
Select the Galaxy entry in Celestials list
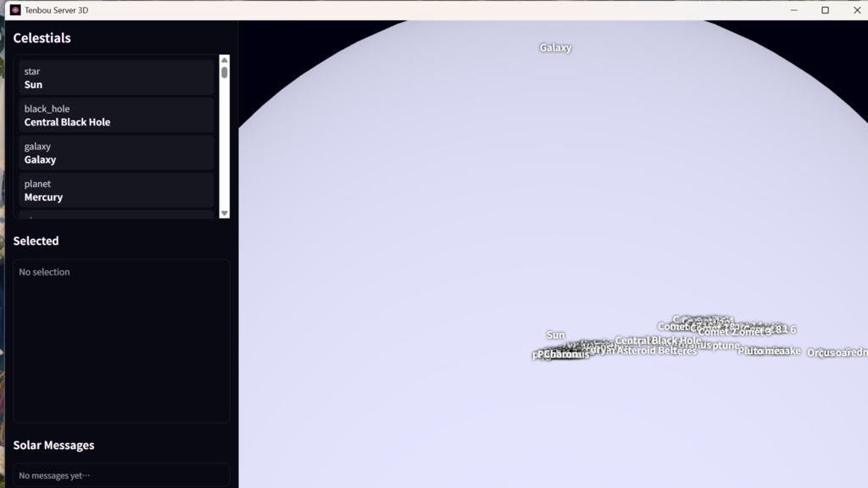coord(116,152)
